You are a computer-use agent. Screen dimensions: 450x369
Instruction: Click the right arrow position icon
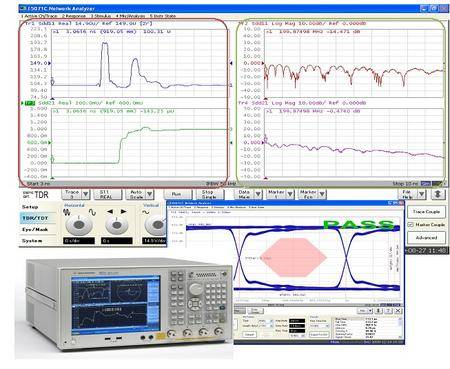[x=123, y=211]
